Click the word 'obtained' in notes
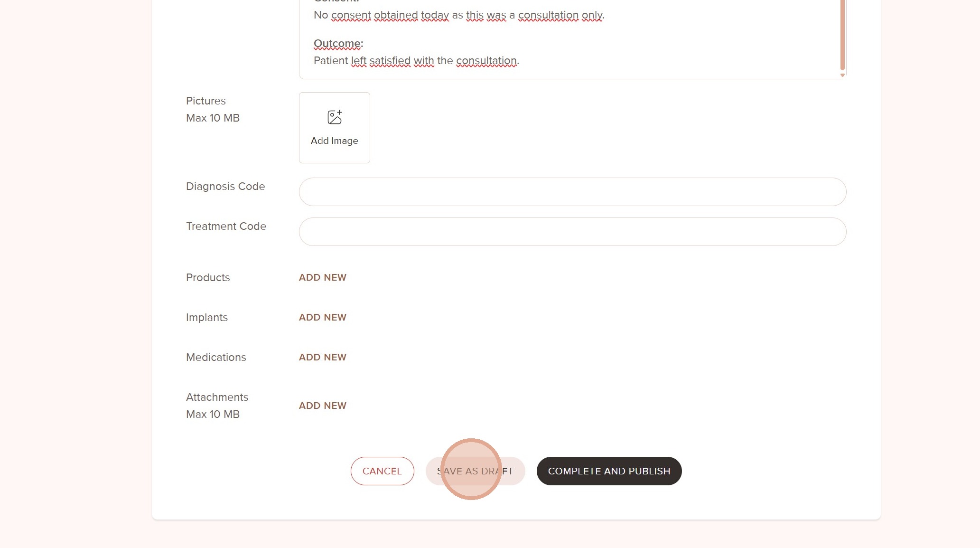The image size is (980, 548). pyautogui.click(x=396, y=15)
